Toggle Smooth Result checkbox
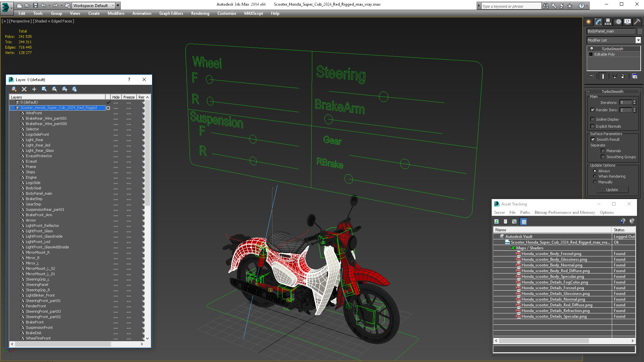Viewport: 644px width, 362px height. 593,139
